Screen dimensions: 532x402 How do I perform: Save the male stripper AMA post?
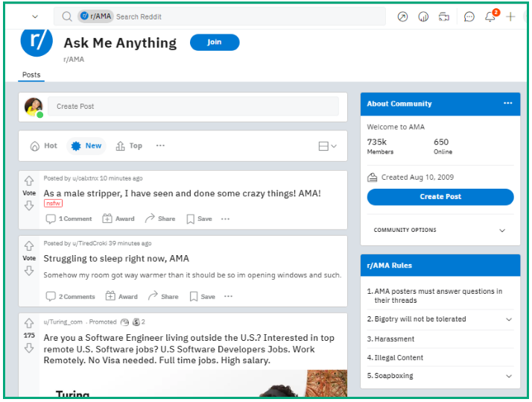(199, 219)
